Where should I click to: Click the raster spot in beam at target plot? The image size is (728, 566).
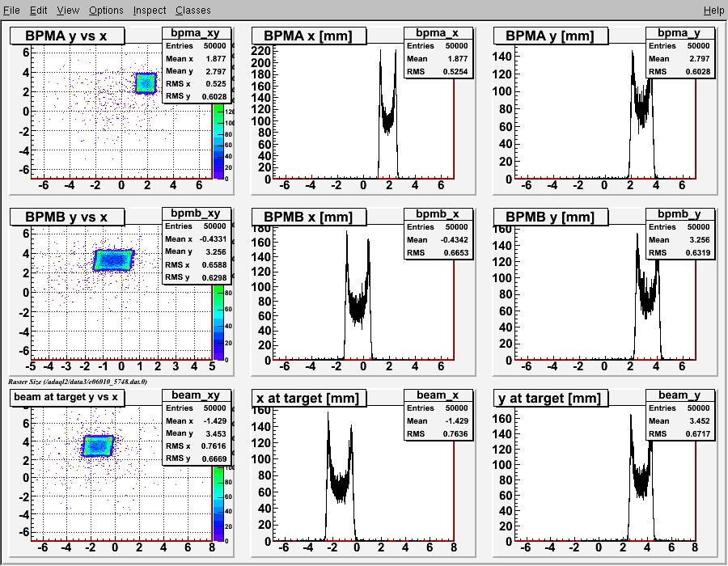(98, 446)
